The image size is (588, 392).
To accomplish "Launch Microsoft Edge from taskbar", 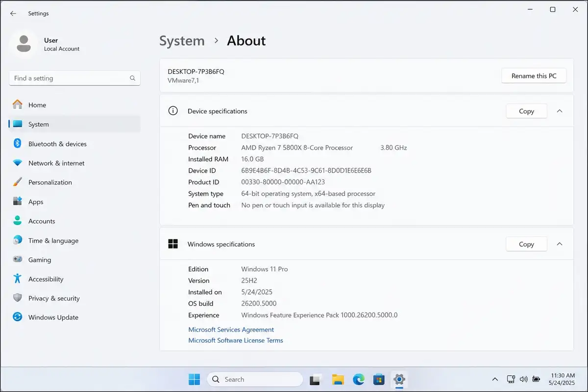I will pos(359,379).
